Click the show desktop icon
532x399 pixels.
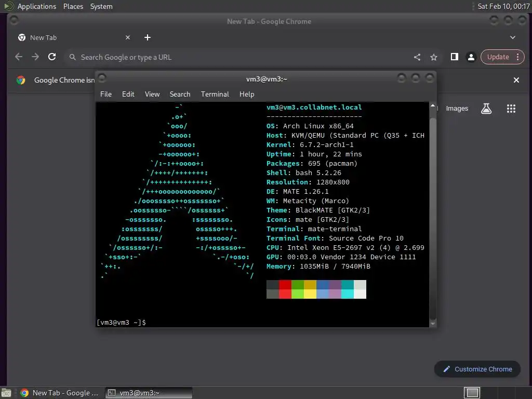click(6, 393)
